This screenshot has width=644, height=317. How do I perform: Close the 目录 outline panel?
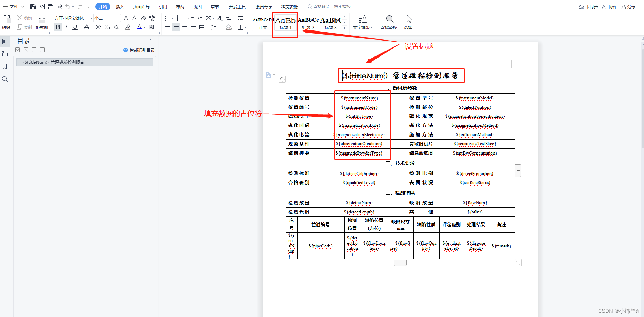tap(151, 41)
